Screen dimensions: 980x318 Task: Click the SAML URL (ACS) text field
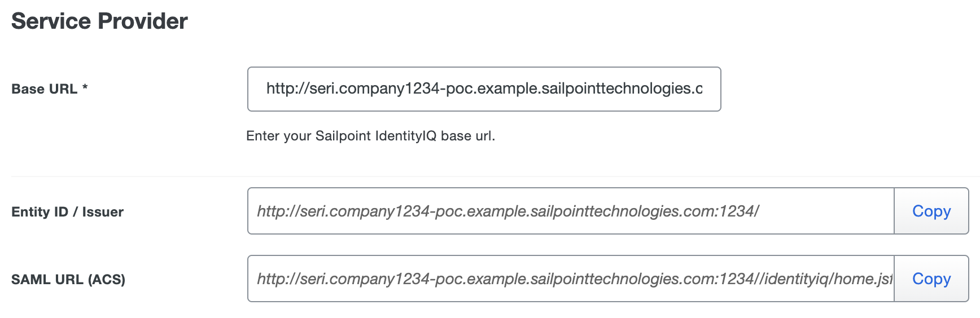click(x=570, y=279)
